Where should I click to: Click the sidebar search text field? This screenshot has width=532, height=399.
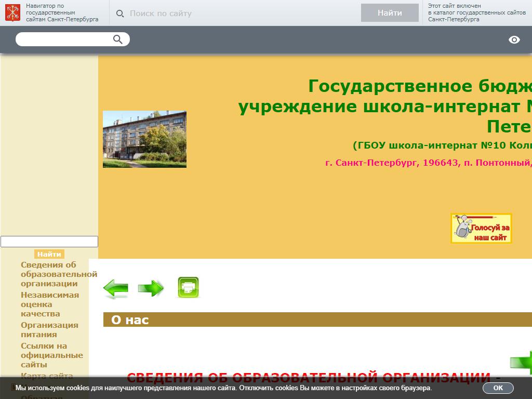coord(49,242)
